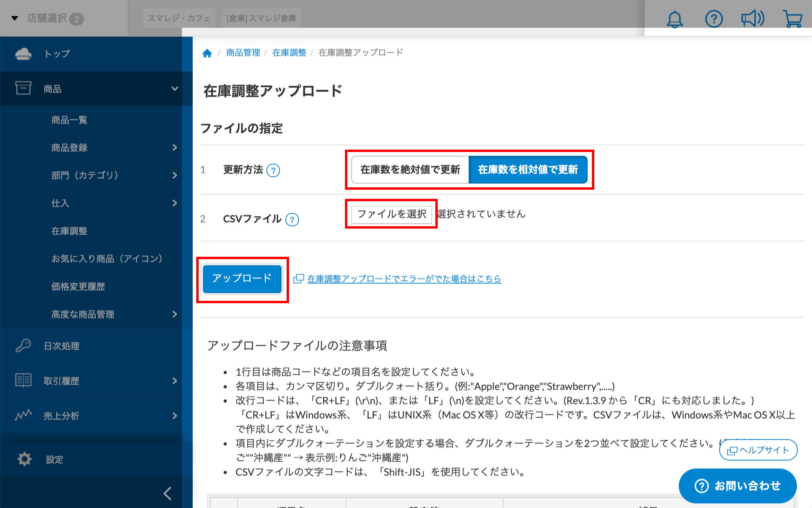This screenshot has height=508, width=812.
Task: Click help icon next to CSVファイル
Action: pos(292,219)
